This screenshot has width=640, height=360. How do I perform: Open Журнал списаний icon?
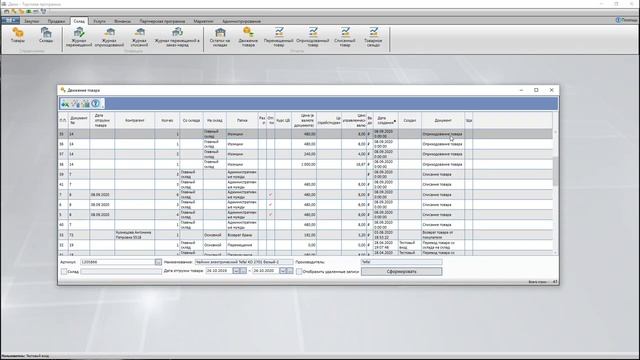coord(139,37)
